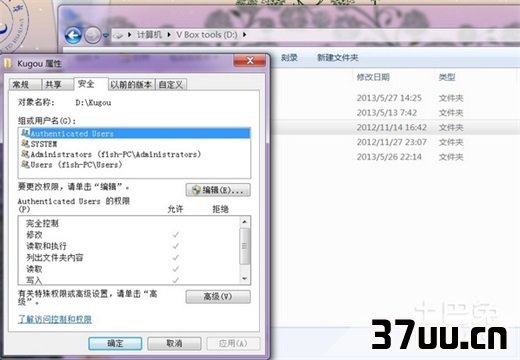Open the 以前的版本 tab
Screen dimensions: 520x360
tap(131, 85)
